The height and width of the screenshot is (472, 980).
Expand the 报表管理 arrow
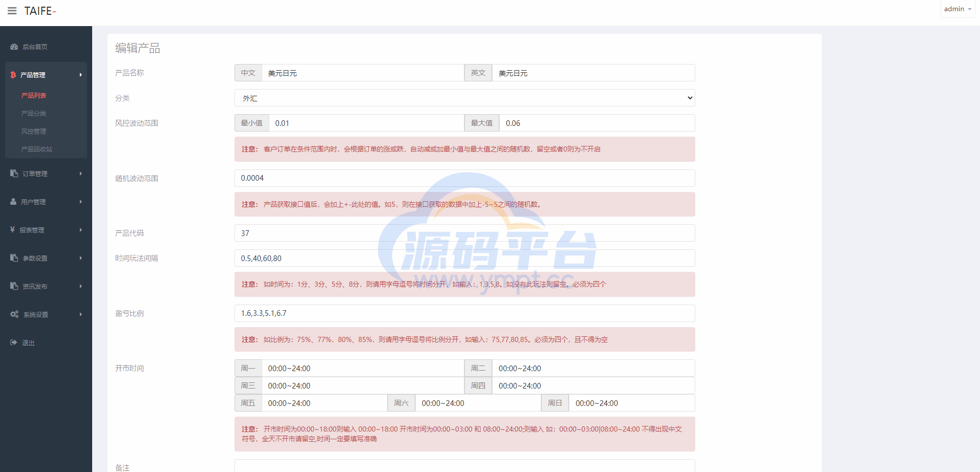80,230
